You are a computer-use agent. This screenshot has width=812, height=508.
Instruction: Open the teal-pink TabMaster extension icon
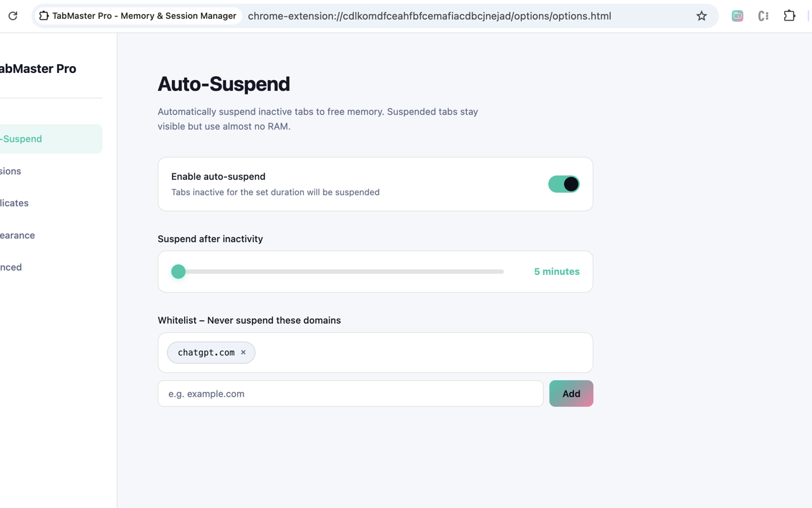point(737,16)
